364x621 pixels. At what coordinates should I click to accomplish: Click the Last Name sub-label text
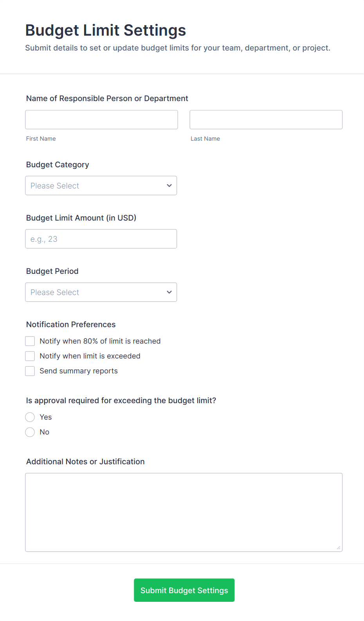[205, 139]
